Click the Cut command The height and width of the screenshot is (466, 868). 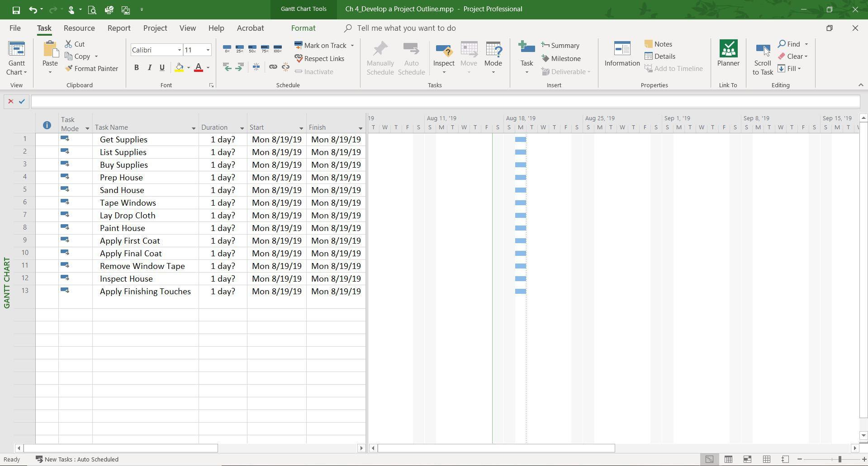75,44
